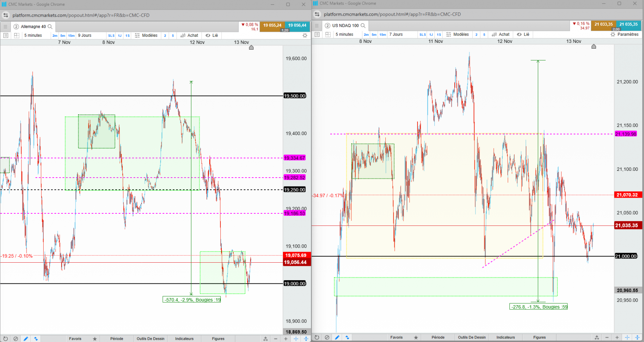644x342 pixels.
Task: Select pencil drawing tool on Allemagne 40 chart
Action: tap(26, 338)
